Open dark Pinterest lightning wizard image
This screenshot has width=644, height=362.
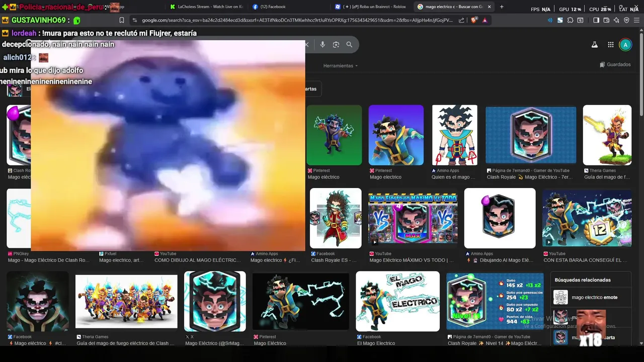(301, 301)
